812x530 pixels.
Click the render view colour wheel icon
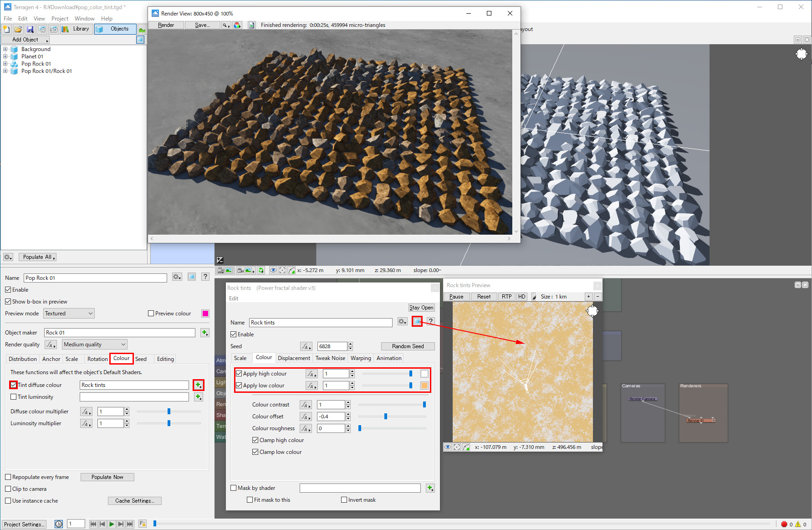pos(237,25)
